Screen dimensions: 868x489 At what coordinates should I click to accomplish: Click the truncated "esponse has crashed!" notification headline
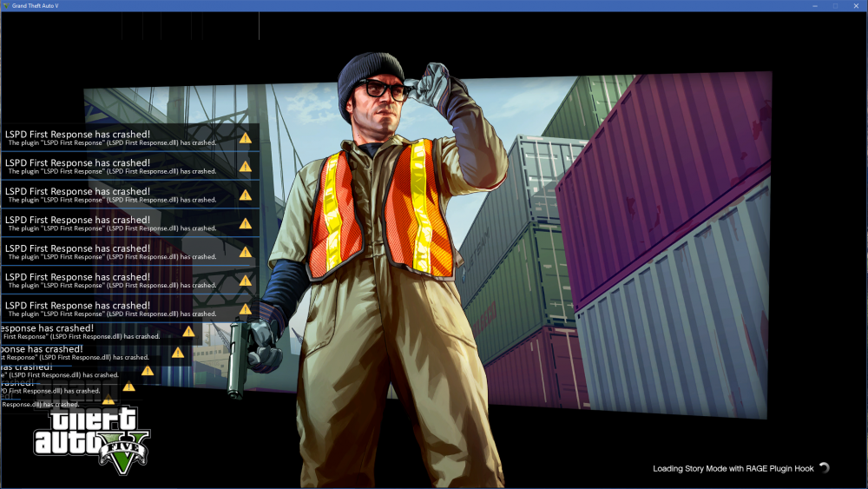(x=47, y=327)
